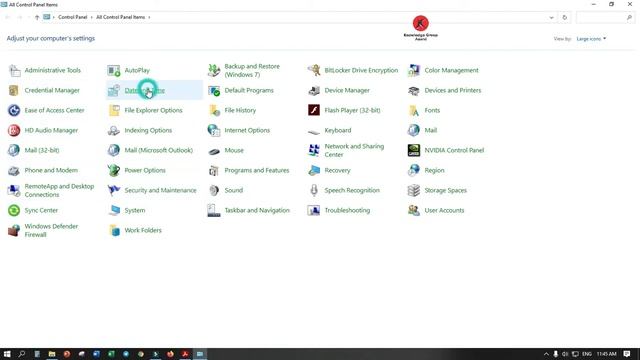640x360 pixels.
Task: Open the AutoPlay icon
Action: click(x=114, y=70)
